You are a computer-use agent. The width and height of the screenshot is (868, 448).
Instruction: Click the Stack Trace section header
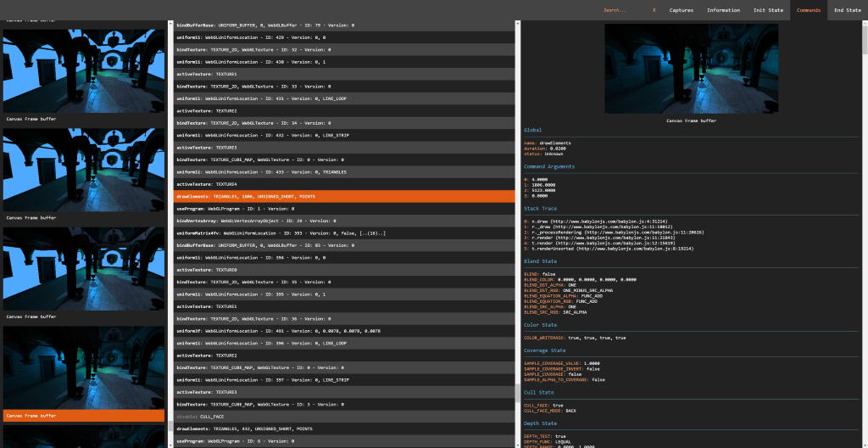(540, 209)
